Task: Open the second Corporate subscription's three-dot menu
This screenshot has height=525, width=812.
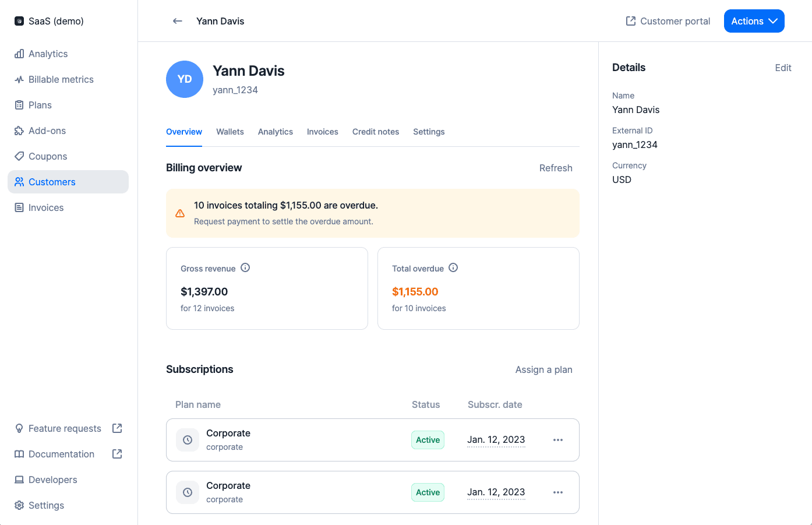Action: [x=557, y=492]
